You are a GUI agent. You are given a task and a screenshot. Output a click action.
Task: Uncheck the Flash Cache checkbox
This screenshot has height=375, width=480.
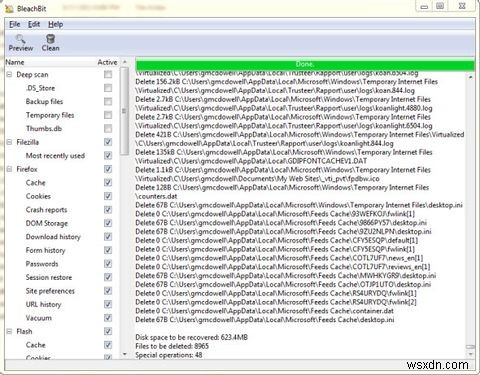click(108, 345)
